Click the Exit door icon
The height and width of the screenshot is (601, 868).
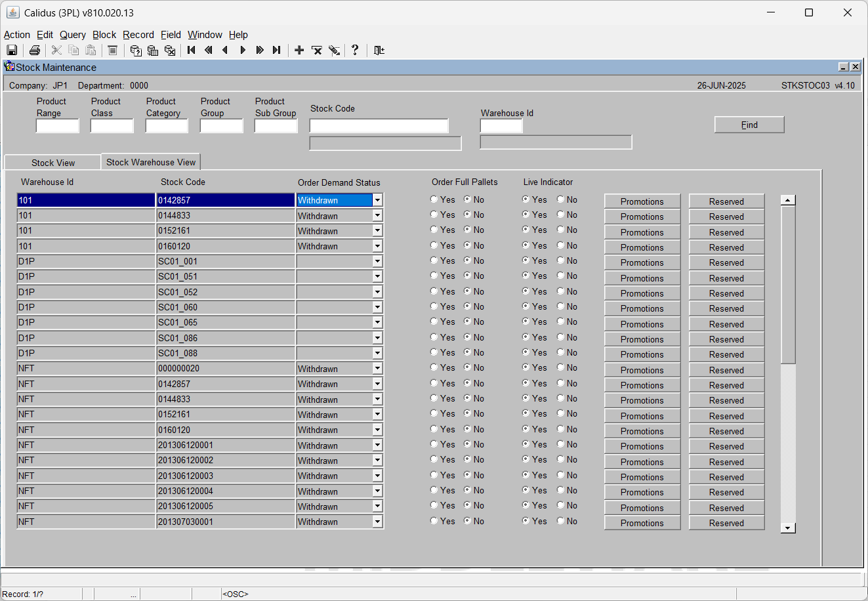(x=379, y=51)
